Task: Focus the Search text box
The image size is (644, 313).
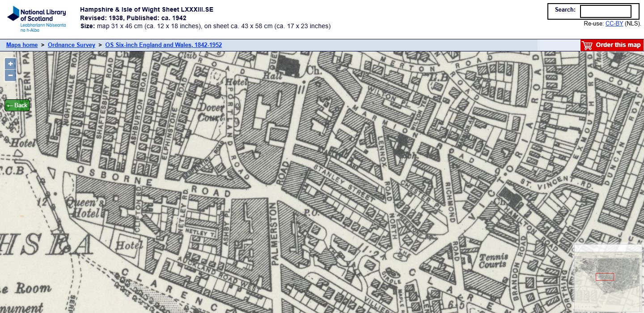Action: pos(605,11)
